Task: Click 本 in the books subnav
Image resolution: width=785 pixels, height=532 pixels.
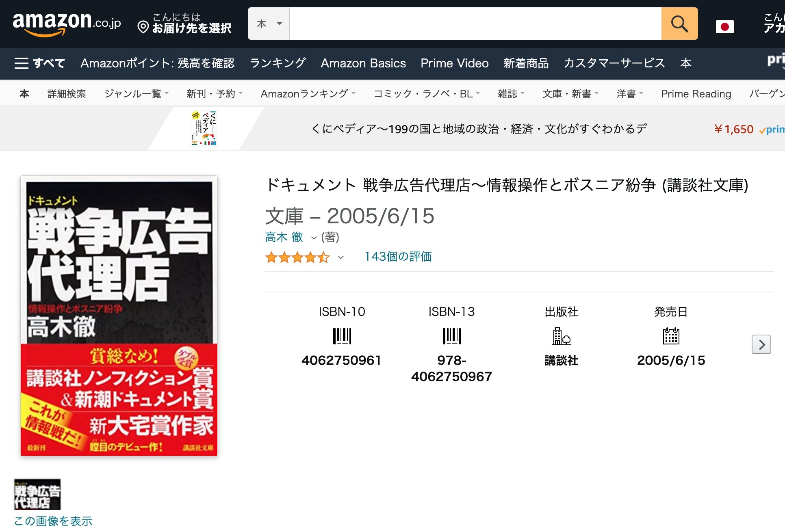Action: click(x=24, y=94)
